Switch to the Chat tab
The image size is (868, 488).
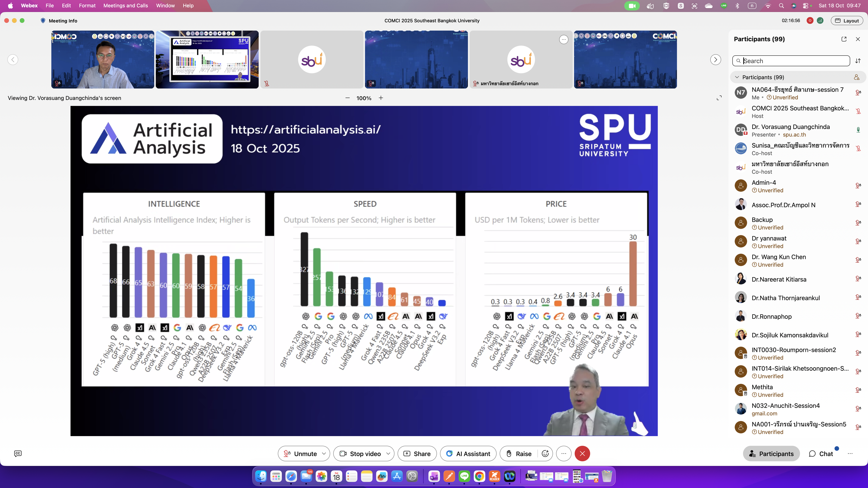(821, 454)
